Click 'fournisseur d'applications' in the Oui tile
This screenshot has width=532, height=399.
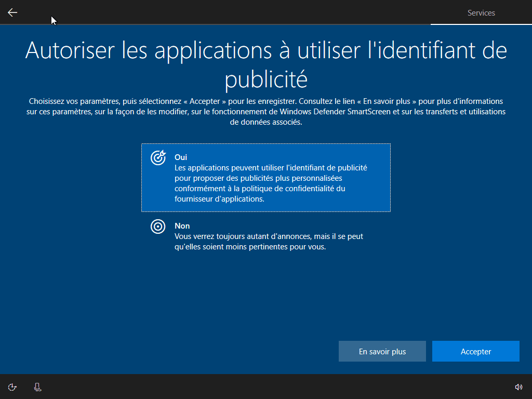(x=219, y=199)
